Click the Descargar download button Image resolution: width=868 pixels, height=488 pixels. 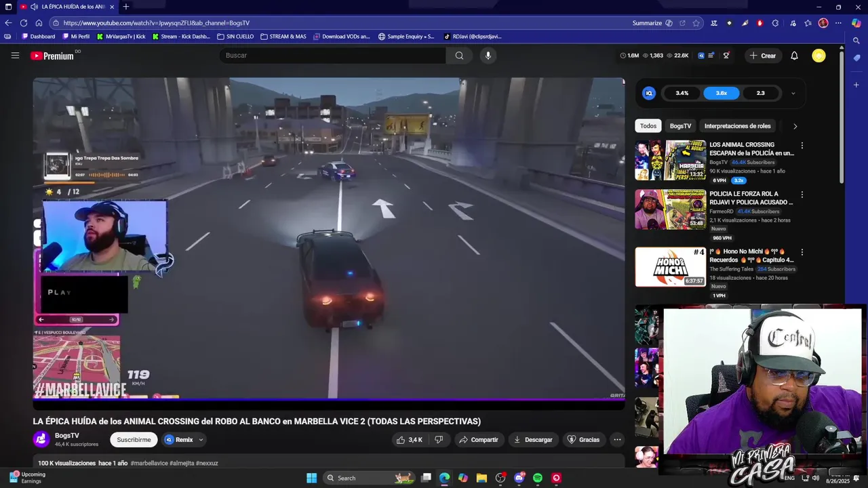[x=533, y=440]
